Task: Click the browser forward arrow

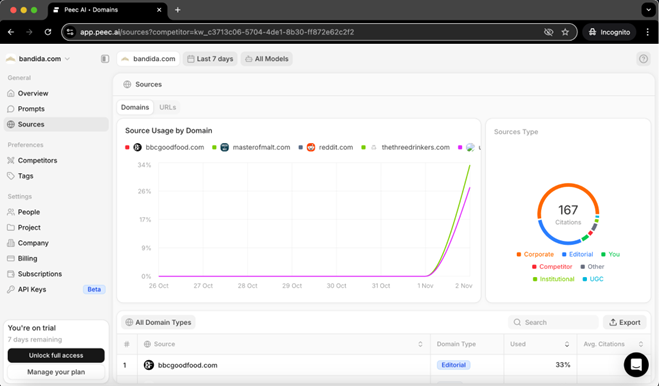Action: (29, 32)
